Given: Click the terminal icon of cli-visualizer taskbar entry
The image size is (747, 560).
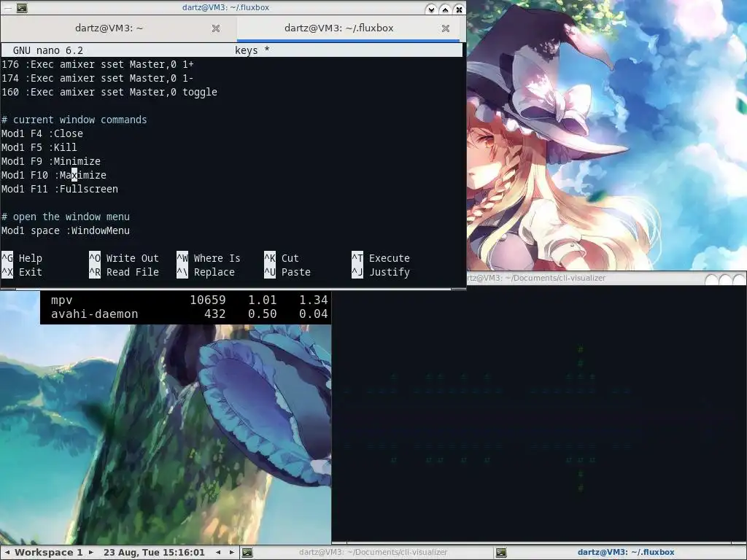Looking at the screenshot, I should pos(247,553).
